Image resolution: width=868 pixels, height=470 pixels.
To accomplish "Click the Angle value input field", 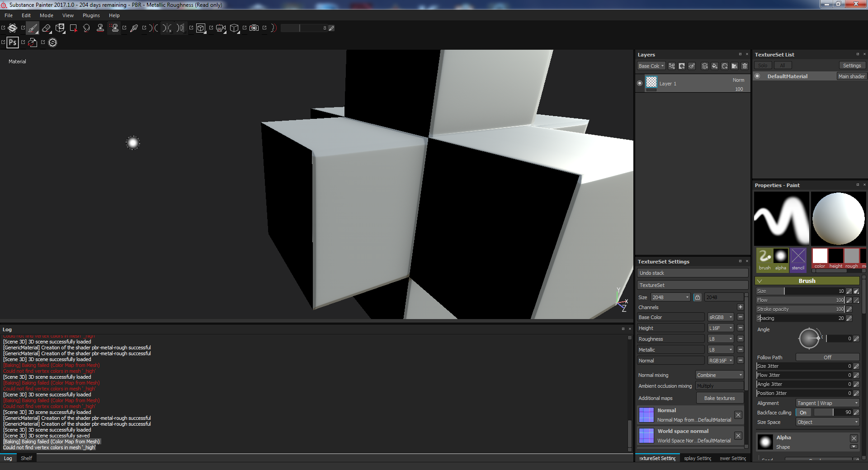I will click(840, 338).
